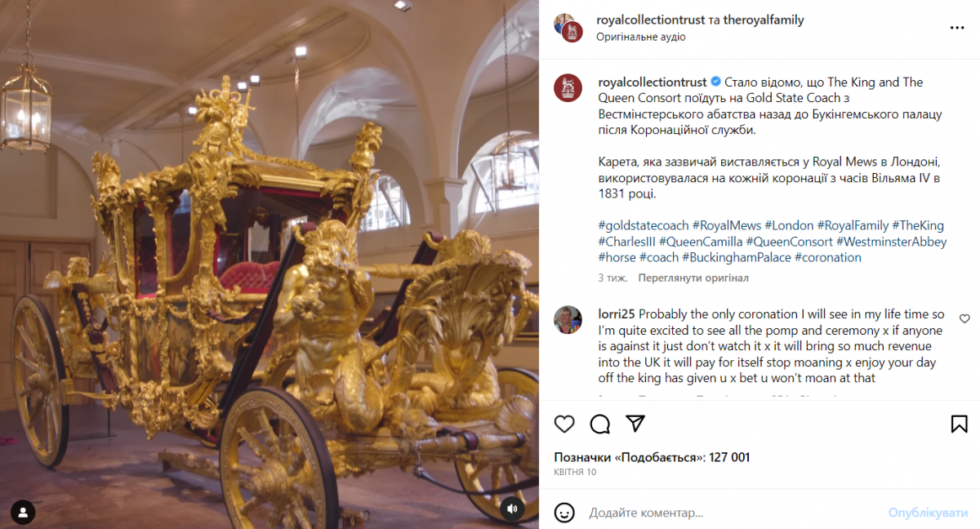Toggle video sound with the speaker icon

pyautogui.click(x=512, y=509)
